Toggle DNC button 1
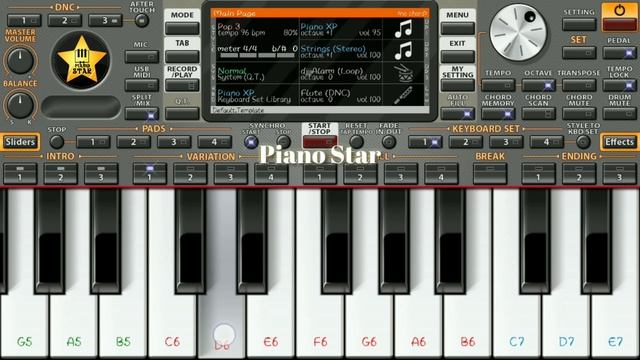The height and width of the screenshot is (360, 640). click(x=24, y=20)
